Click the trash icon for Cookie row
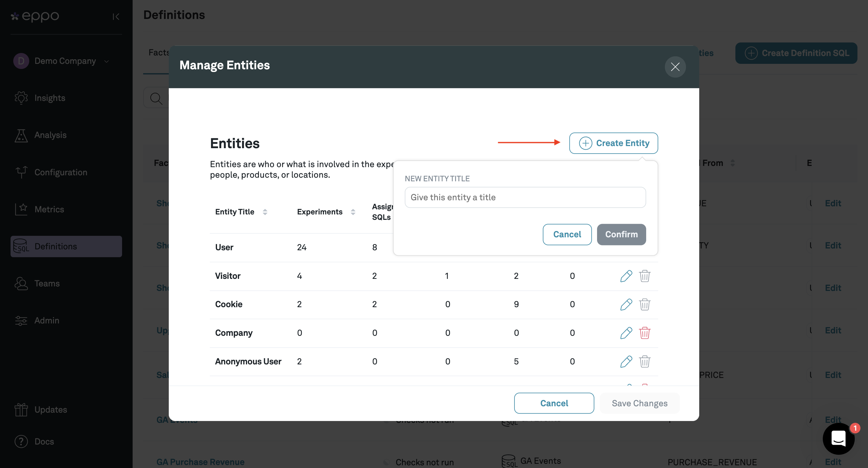 pyautogui.click(x=644, y=304)
